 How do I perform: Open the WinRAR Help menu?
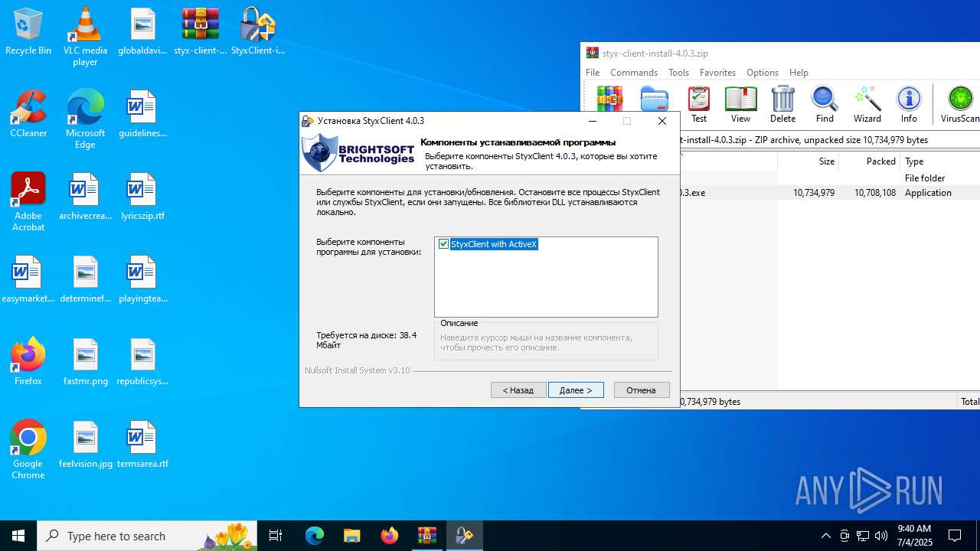799,73
